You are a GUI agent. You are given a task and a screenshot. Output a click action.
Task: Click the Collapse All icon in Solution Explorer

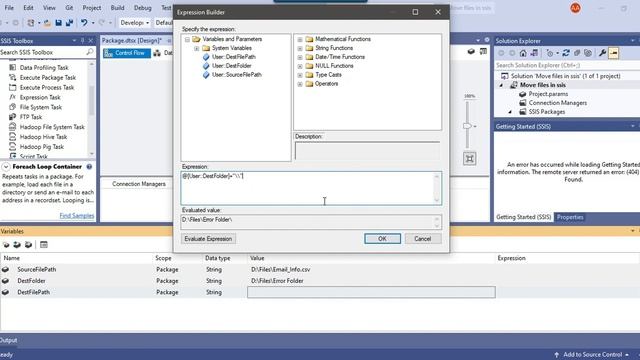(577, 53)
